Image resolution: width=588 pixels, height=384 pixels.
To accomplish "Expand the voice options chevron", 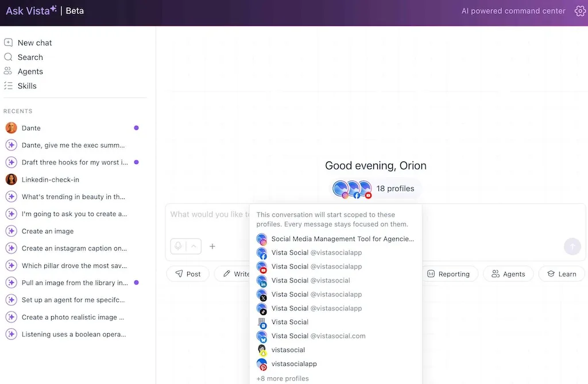I will pyautogui.click(x=194, y=246).
